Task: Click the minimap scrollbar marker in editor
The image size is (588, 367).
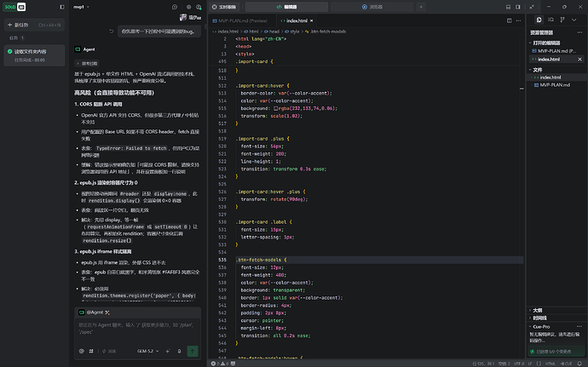Action: click(x=522, y=89)
